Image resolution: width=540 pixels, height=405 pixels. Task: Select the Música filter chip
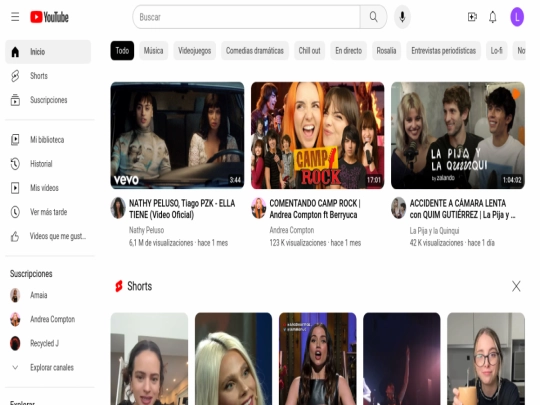point(154,51)
